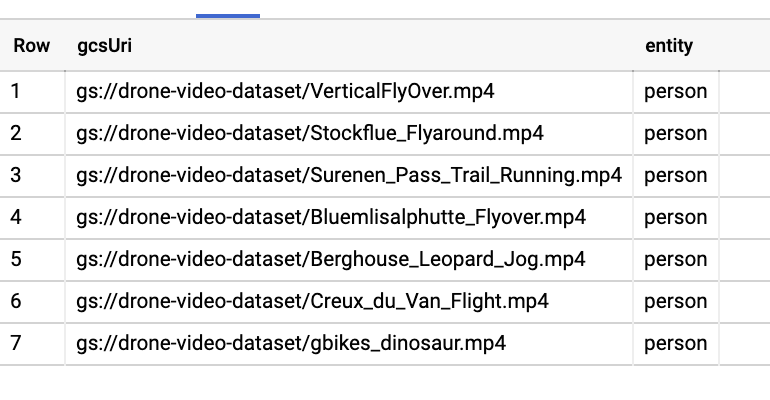The height and width of the screenshot is (400, 770).
Task: Click the entity value in row 1
Action: [x=675, y=92]
